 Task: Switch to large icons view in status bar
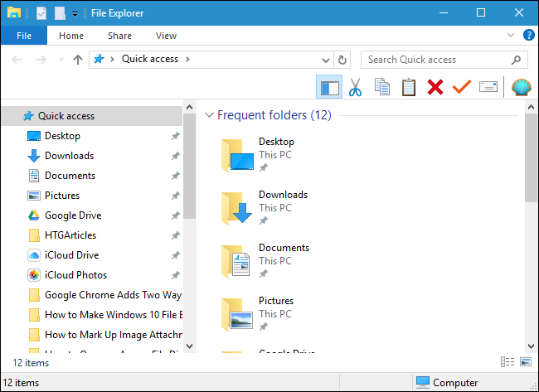click(525, 362)
